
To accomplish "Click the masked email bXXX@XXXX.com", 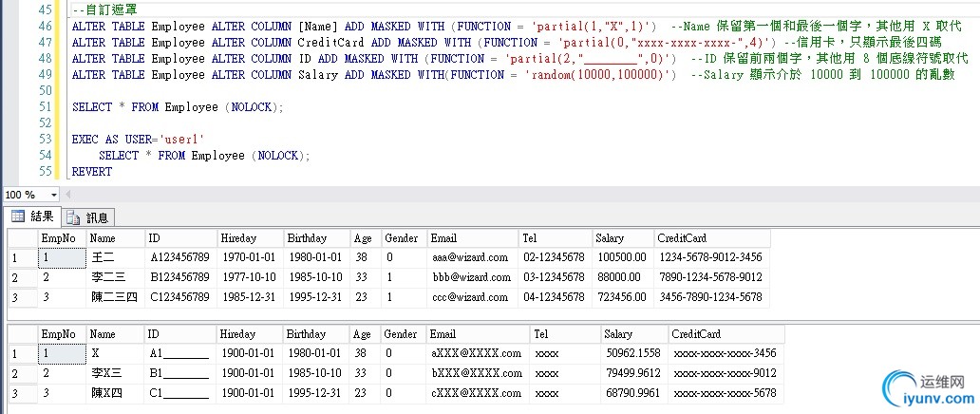I will [x=478, y=373].
